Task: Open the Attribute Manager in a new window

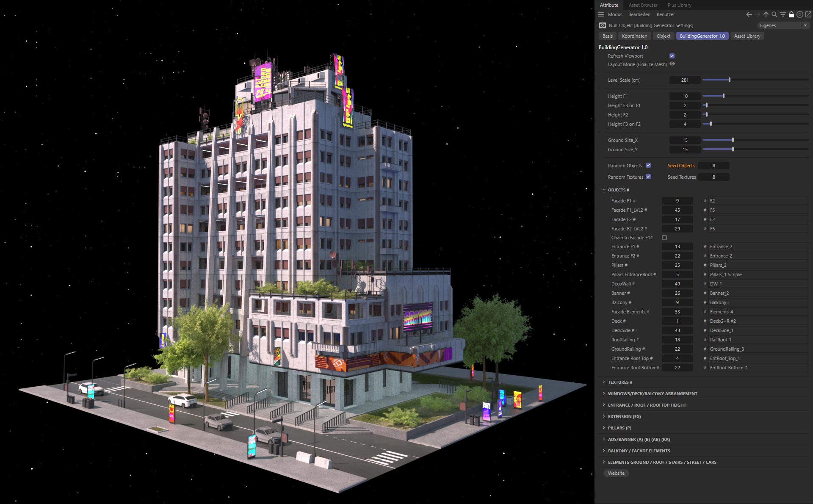Action: point(808,14)
